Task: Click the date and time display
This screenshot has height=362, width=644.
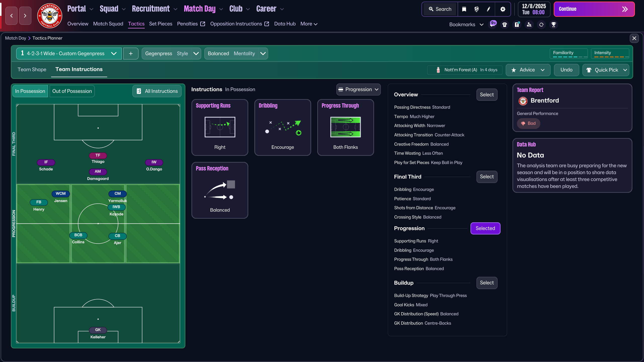Action: 534,9
